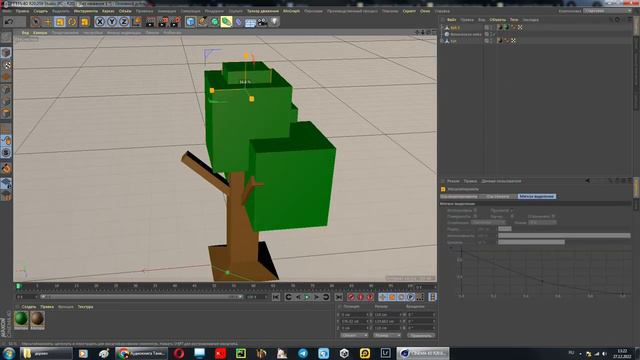Select the brown material sphere
The image size is (640, 360).
pos(37,318)
